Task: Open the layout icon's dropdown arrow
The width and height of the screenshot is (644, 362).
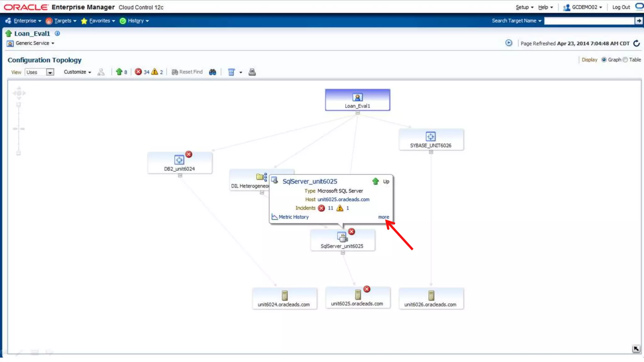Action: point(241,72)
